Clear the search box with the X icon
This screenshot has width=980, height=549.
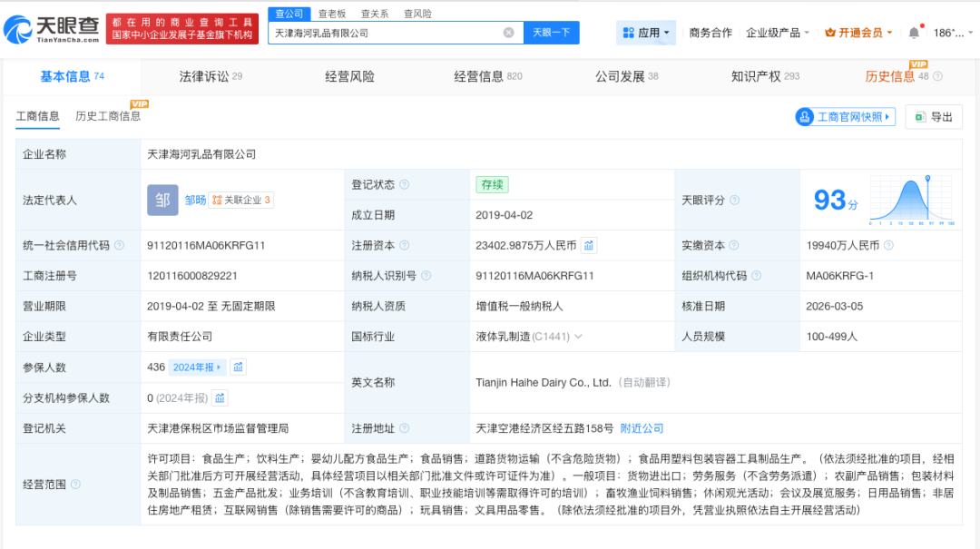[509, 33]
